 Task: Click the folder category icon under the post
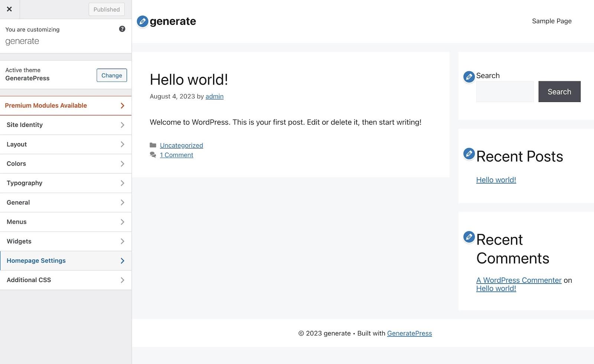coord(153,145)
